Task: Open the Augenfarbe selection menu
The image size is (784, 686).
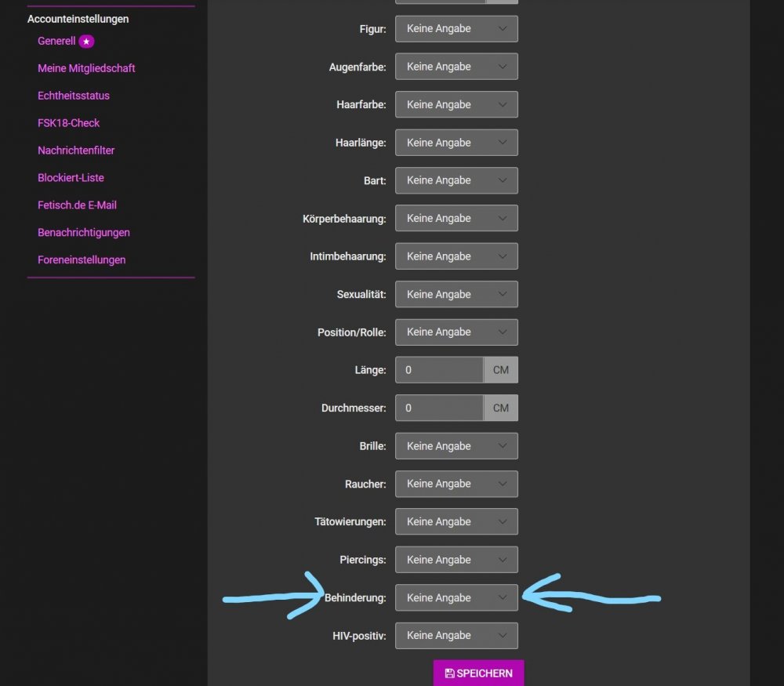Action: point(456,66)
